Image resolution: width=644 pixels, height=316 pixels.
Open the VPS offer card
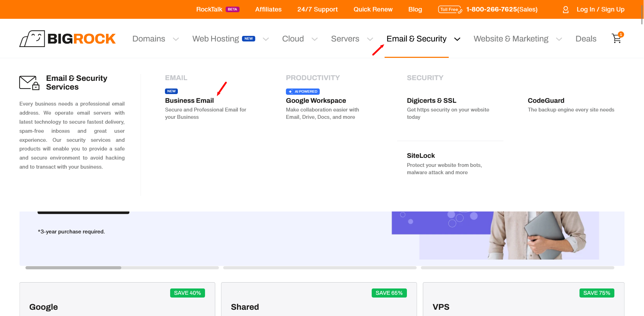click(523, 299)
